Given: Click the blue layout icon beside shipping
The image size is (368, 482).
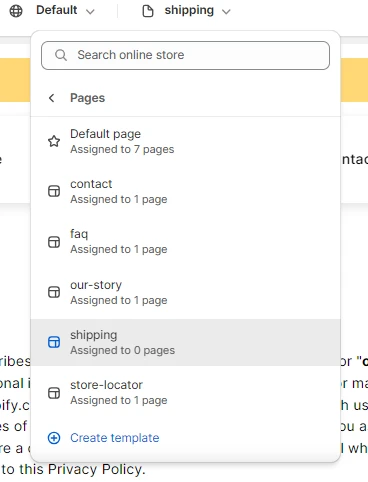Looking at the screenshot, I should click(x=54, y=342).
